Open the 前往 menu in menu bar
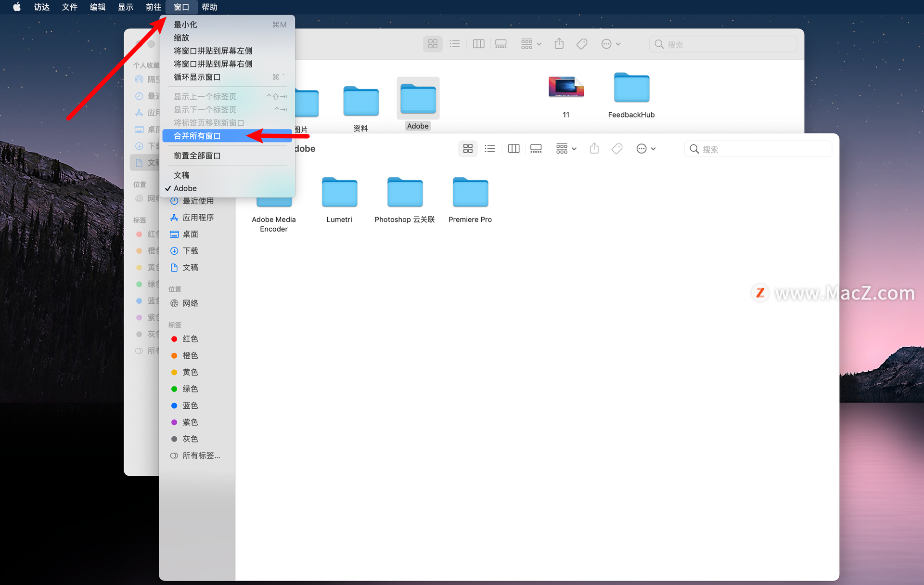 [154, 7]
